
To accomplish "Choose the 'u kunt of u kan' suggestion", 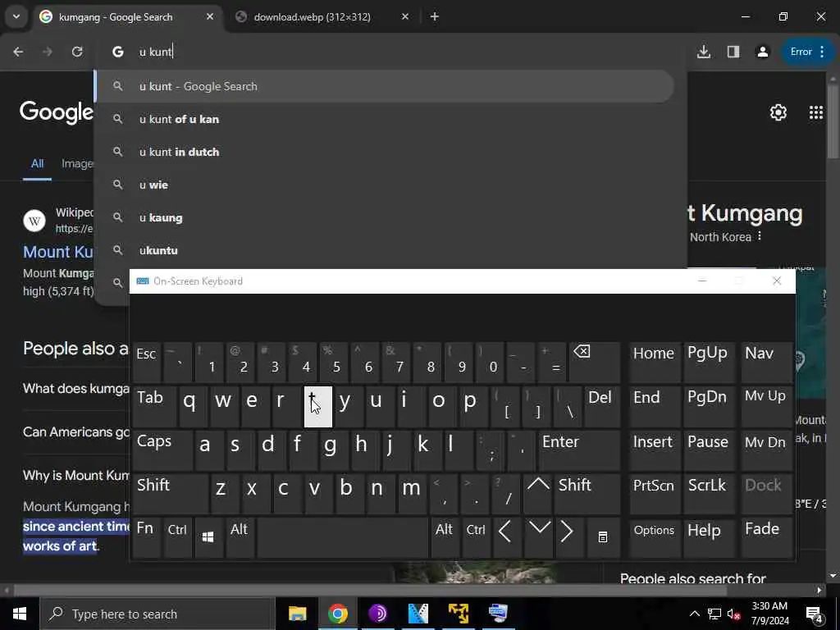I will pyautogui.click(x=385, y=119).
